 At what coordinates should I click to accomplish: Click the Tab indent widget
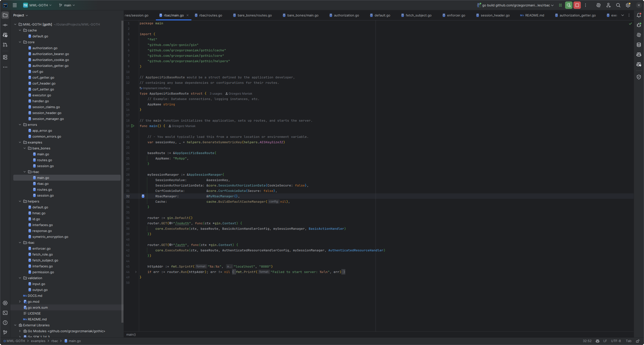(x=628, y=341)
